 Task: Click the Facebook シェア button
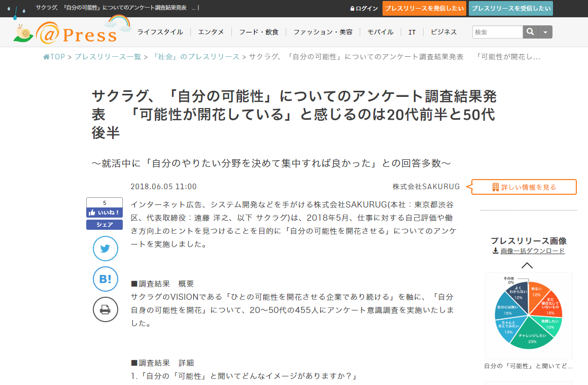tap(105, 225)
